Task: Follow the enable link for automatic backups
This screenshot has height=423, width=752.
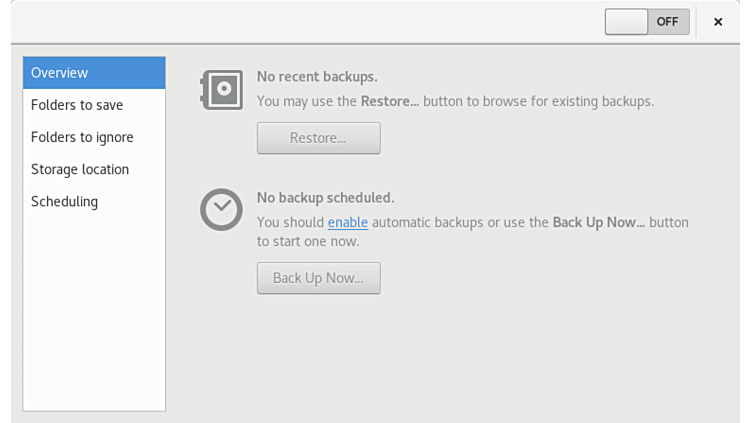Action: coord(348,222)
